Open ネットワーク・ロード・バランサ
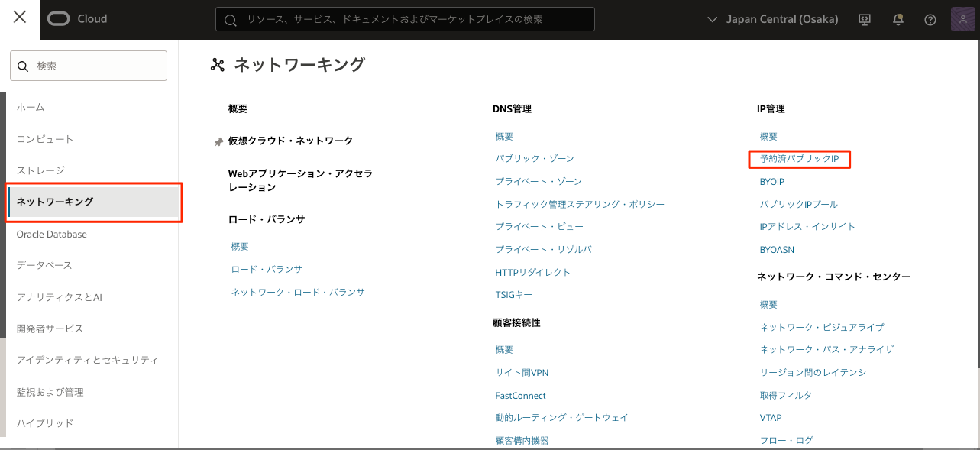980x450 pixels. (x=298, y=292)
